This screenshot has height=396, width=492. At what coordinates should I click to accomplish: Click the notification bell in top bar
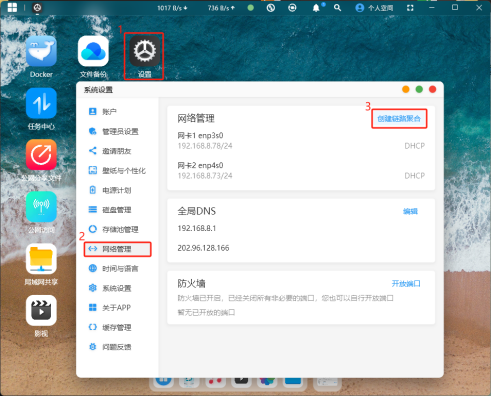[x=316, y=8]
